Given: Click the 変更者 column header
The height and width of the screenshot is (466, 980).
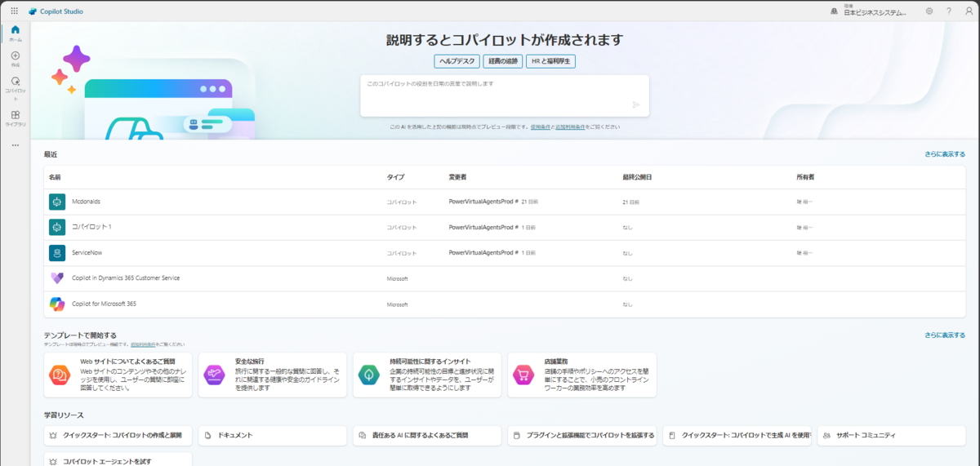Looking at the screenshot, I should coord(457,176).
